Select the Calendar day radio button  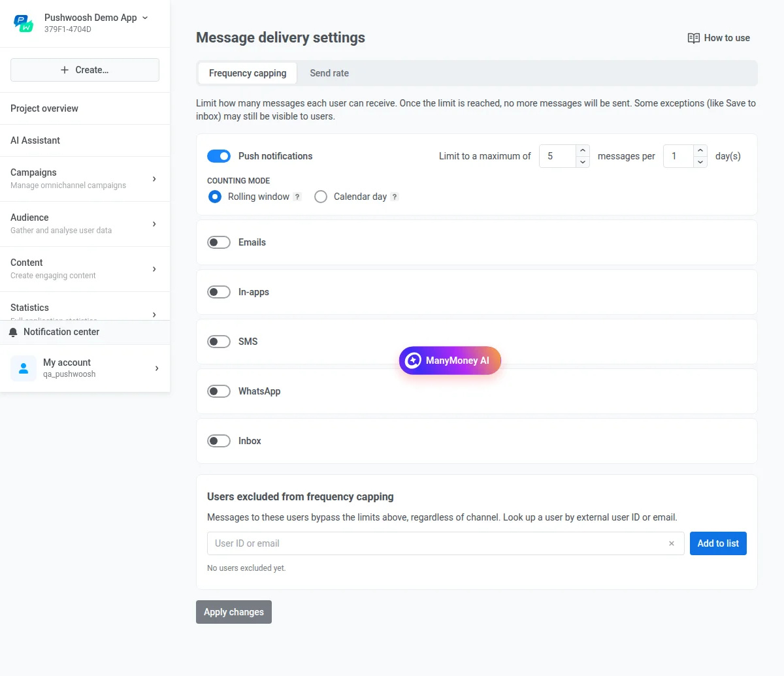(321, 197)
